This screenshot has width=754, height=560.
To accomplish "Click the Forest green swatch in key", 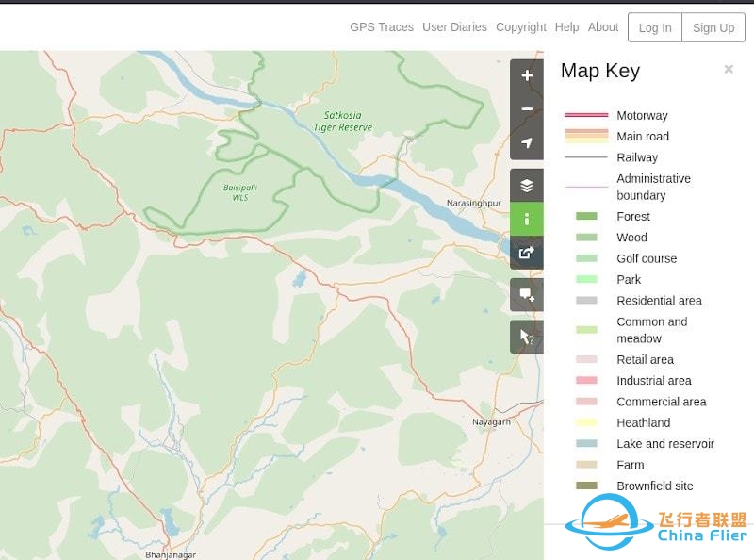I will click(586, 217).
